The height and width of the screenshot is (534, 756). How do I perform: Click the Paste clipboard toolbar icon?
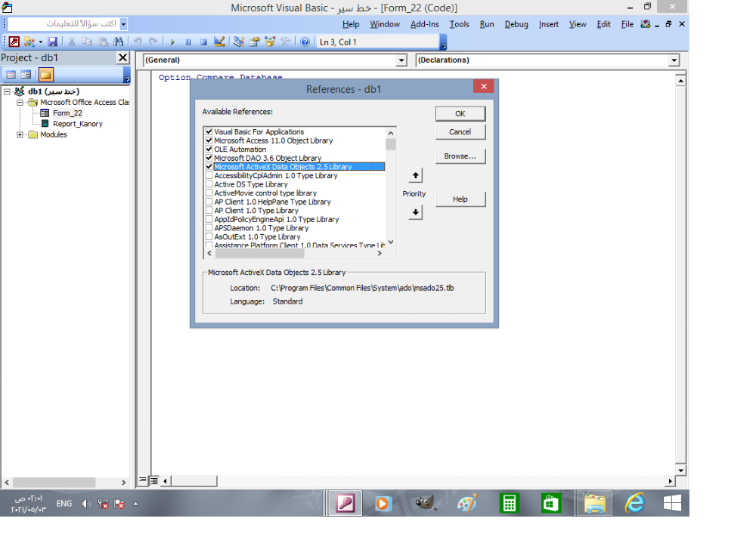point(103,42)
